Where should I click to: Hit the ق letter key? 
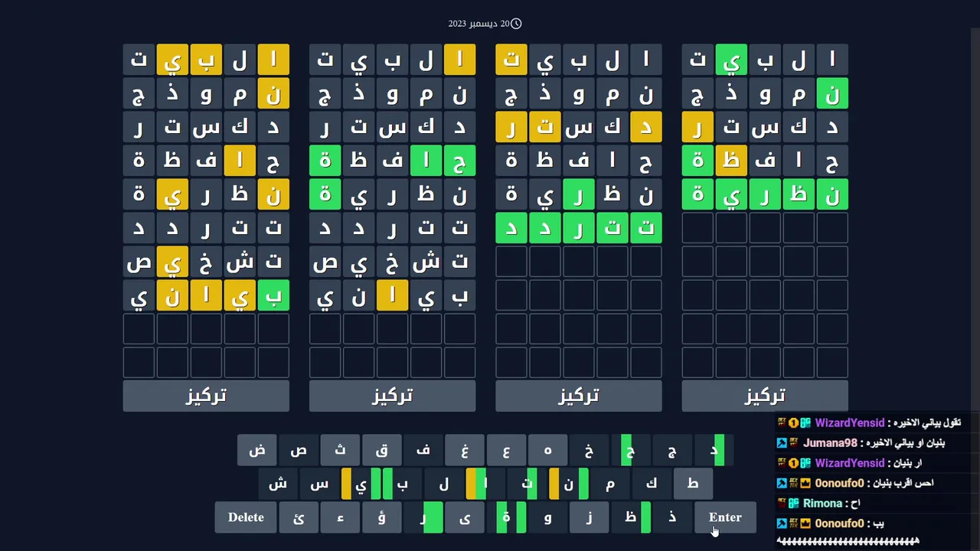click(381, 450)
